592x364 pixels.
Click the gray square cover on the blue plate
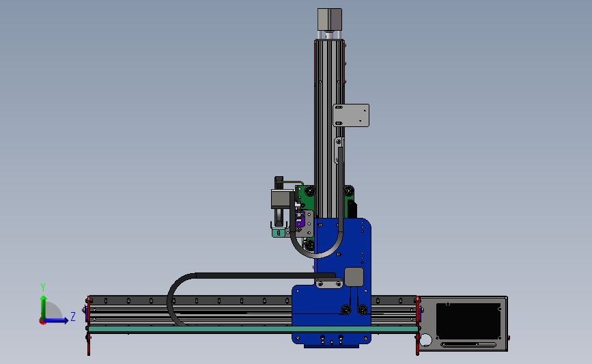click(x=354, y=277)
